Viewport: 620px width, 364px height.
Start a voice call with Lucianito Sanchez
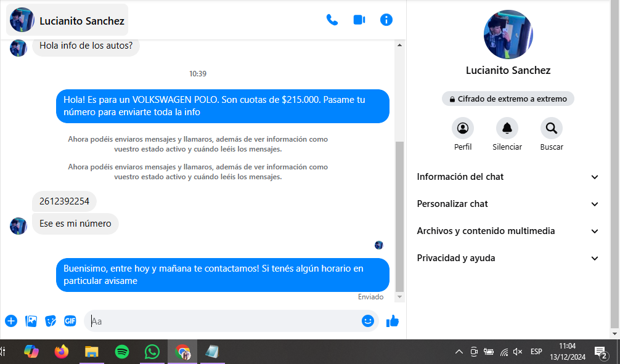point(332,20)
